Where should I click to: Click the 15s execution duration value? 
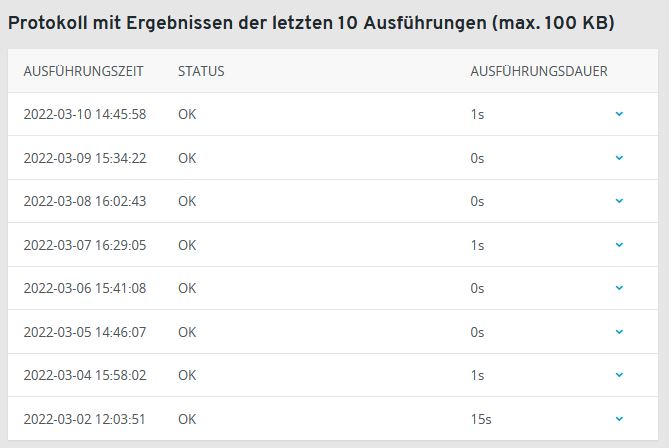click(481, 419)
